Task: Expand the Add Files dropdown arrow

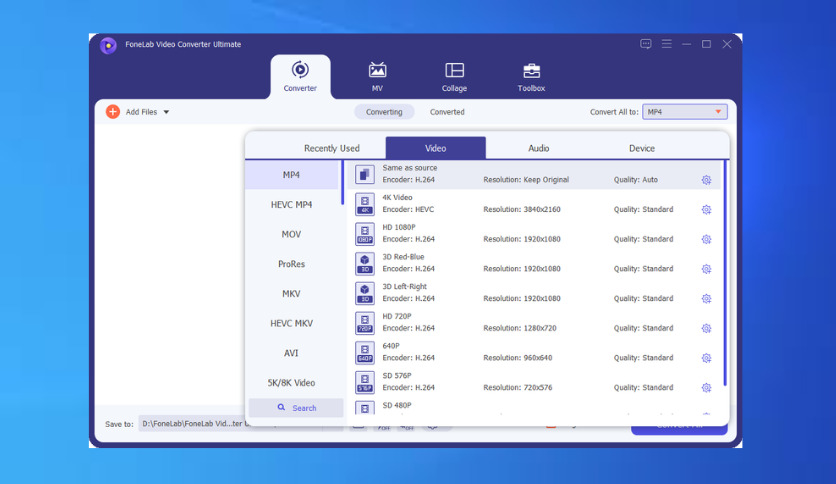Action: coord(166,112)
